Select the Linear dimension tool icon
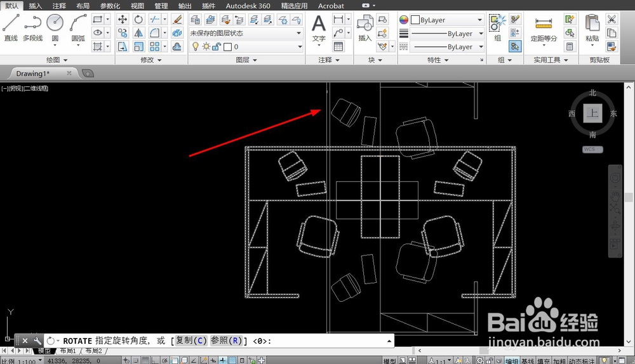 (x=338, y=19)
